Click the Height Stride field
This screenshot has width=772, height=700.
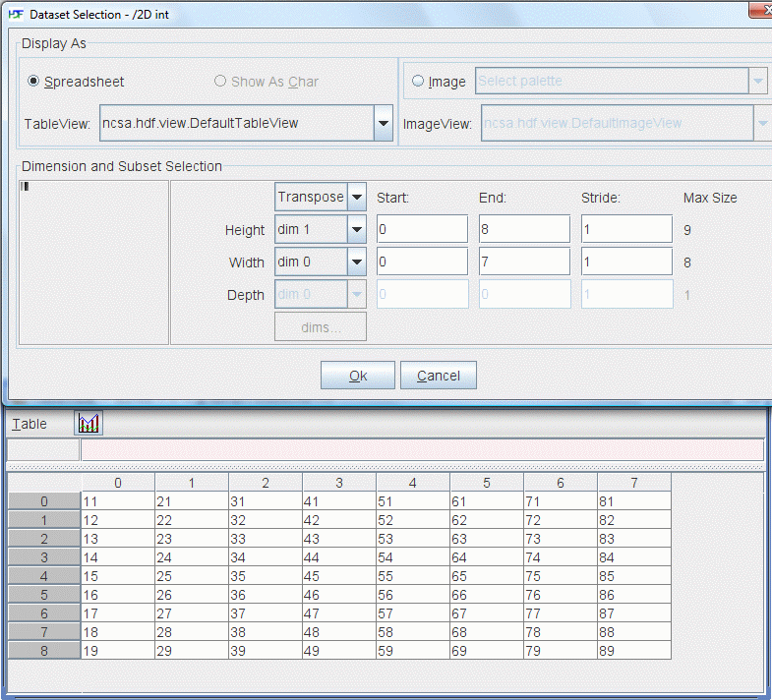[626, 229]
